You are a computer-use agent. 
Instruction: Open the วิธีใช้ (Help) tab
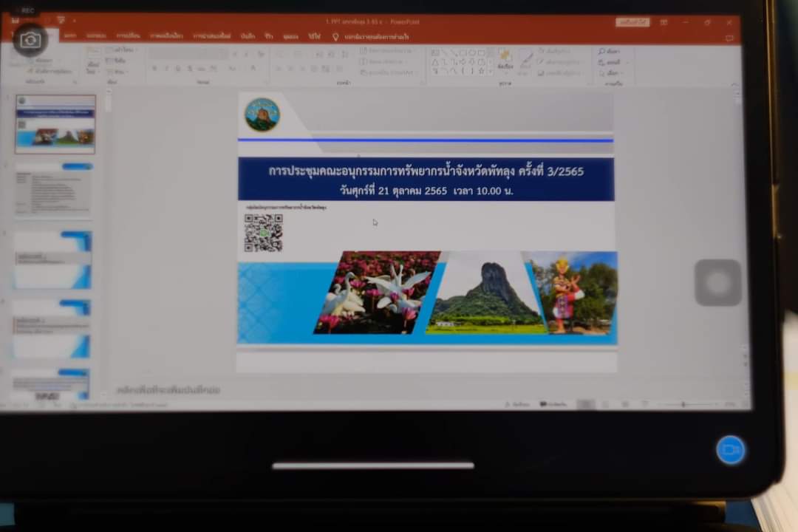coord(315,36)
